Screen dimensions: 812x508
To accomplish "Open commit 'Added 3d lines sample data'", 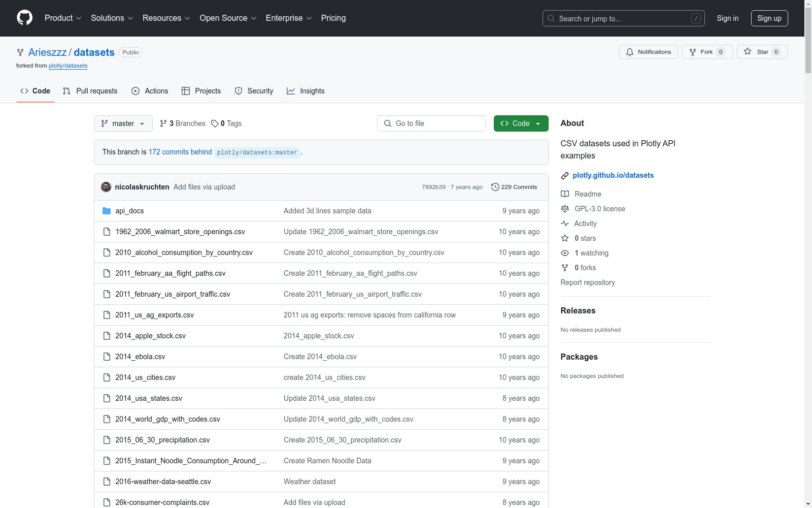I will 327,211.
